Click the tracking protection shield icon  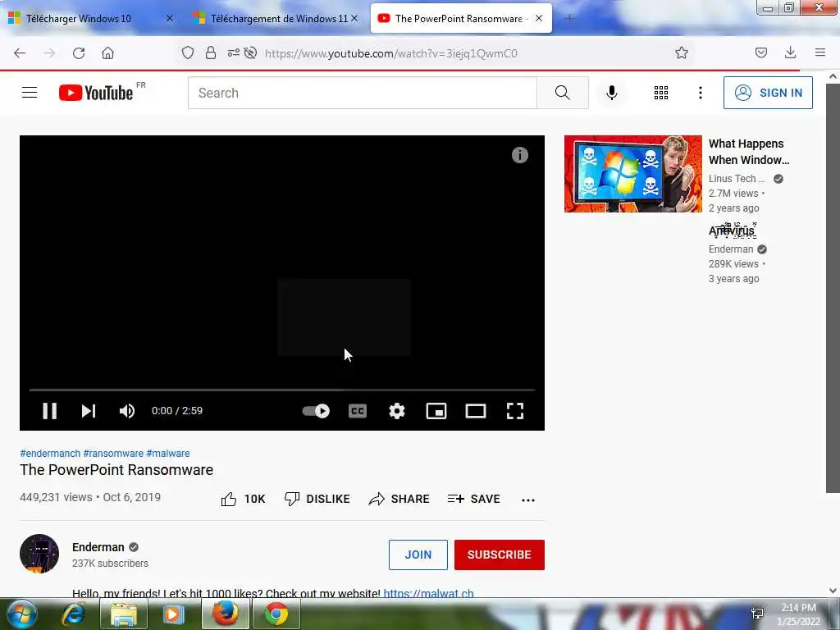[188, 53]
